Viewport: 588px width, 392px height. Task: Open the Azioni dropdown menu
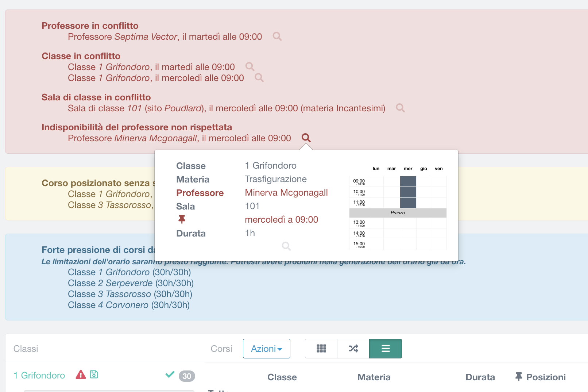[266, 349]
